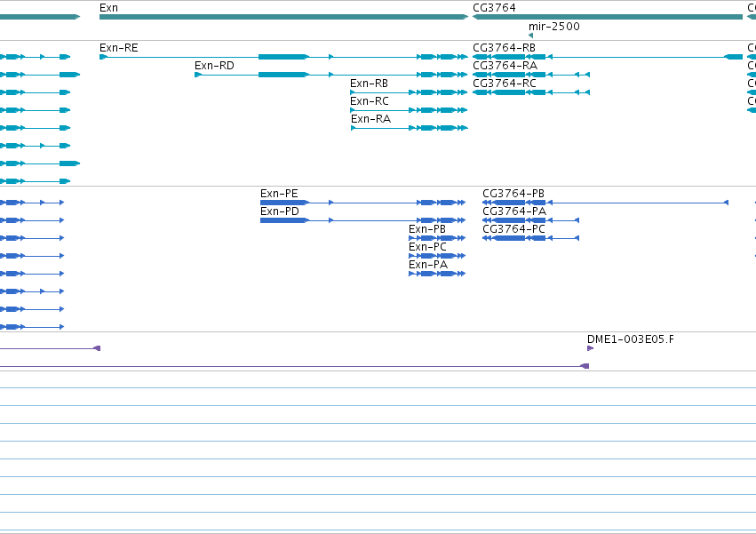Viewport: 756px width, 534px height.
Task: Select transcript Exn-RC
Action: click(x=409, y=110)
